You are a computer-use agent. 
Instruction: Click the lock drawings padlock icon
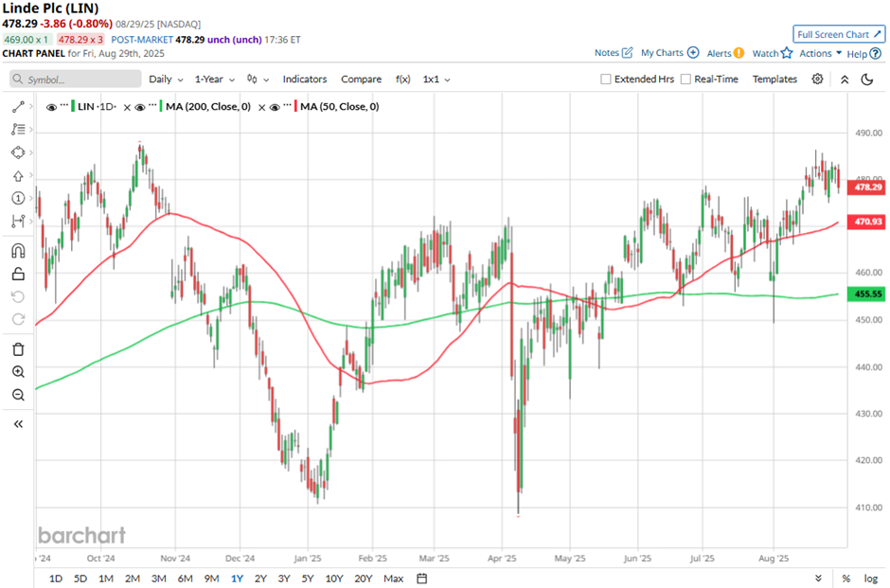point(18,275)
